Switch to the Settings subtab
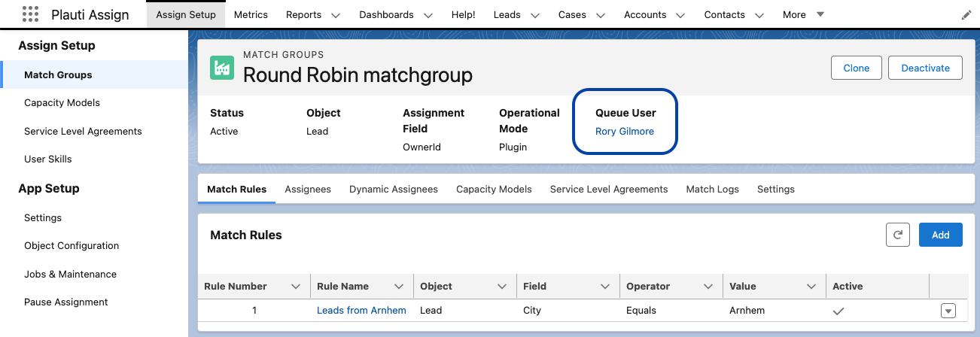 pyautogui.click(x=776, y=190)
